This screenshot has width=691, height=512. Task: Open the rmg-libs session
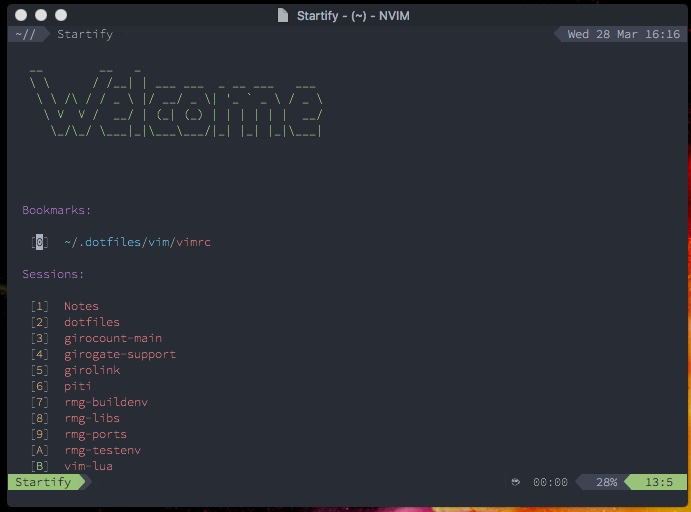click(x=92, y=418)
